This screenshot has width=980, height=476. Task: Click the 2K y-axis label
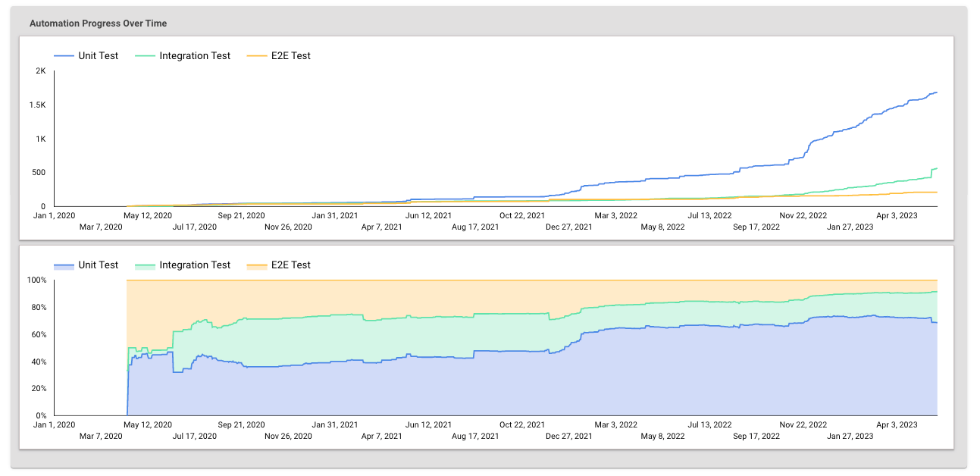coord(41,71)
